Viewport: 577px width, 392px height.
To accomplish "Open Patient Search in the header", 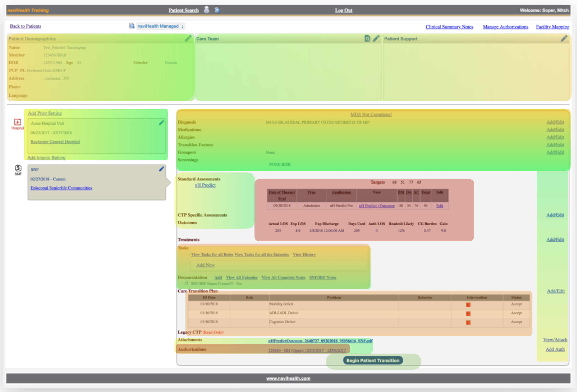I will (x=184, y=10).
